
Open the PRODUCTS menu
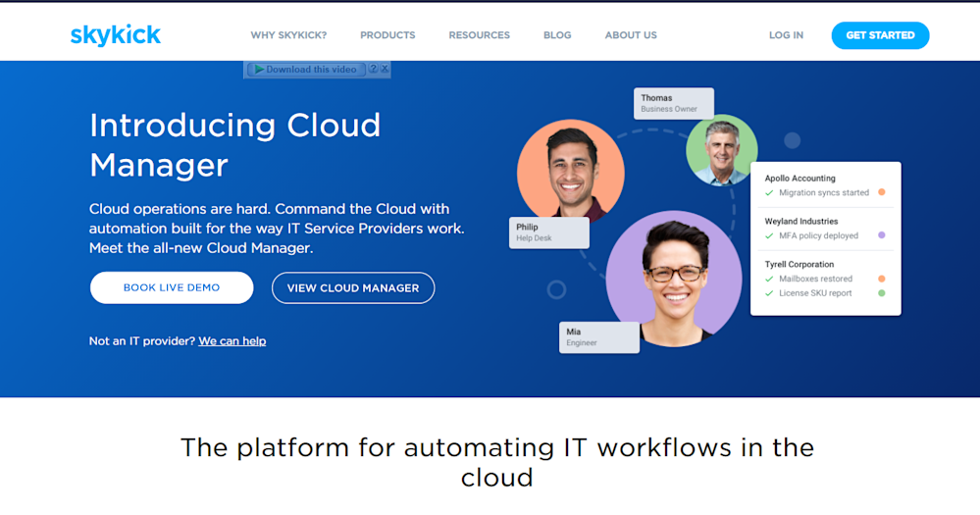click(x=387, y=35)
